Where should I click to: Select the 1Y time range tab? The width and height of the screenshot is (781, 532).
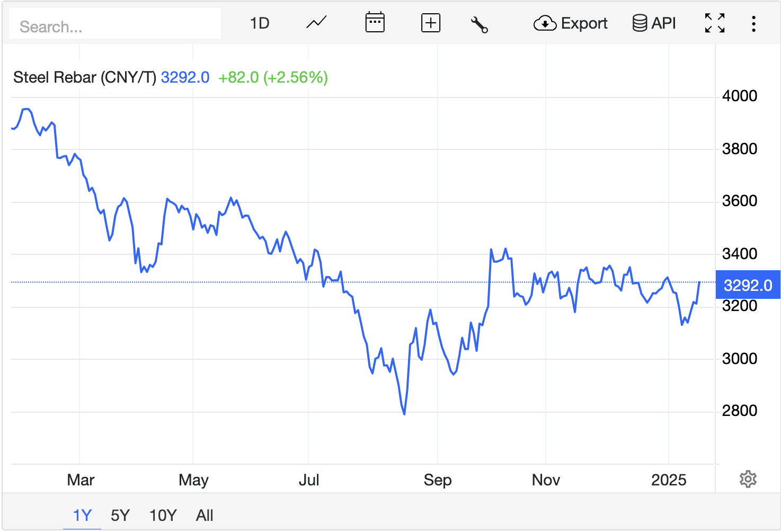click(82, 515)
